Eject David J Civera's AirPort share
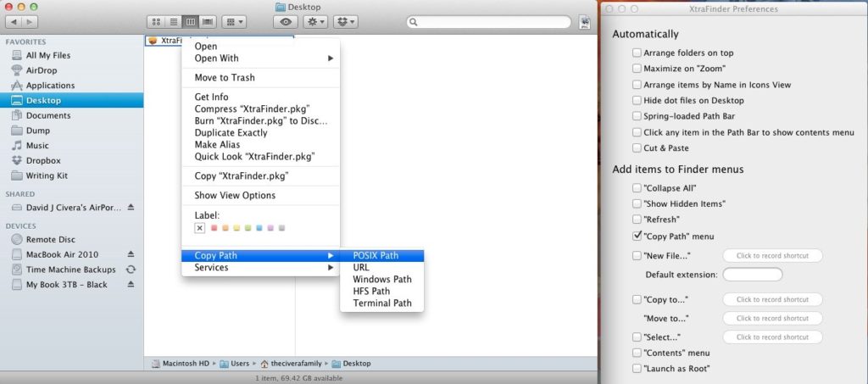This screenshot has width=868, height=384. (x=131, y=208)
